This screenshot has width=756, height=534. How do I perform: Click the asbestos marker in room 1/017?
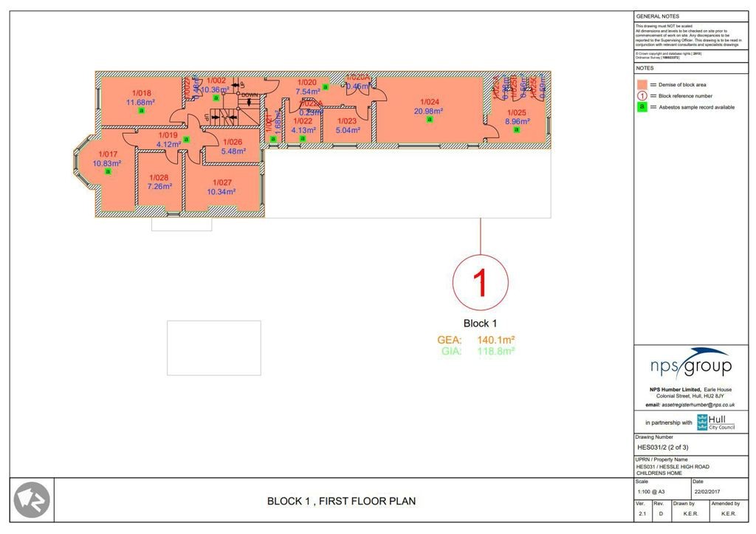pos(108,171)
